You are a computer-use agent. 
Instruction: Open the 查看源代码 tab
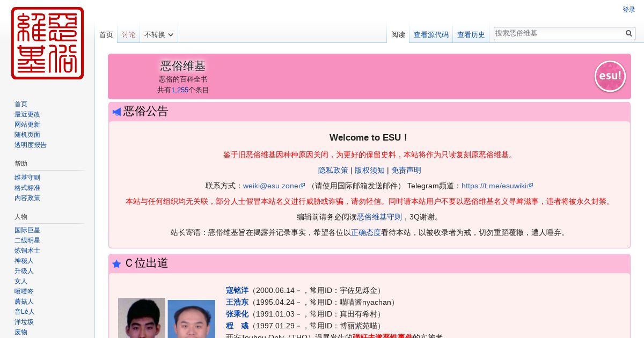tap(431, 34)
